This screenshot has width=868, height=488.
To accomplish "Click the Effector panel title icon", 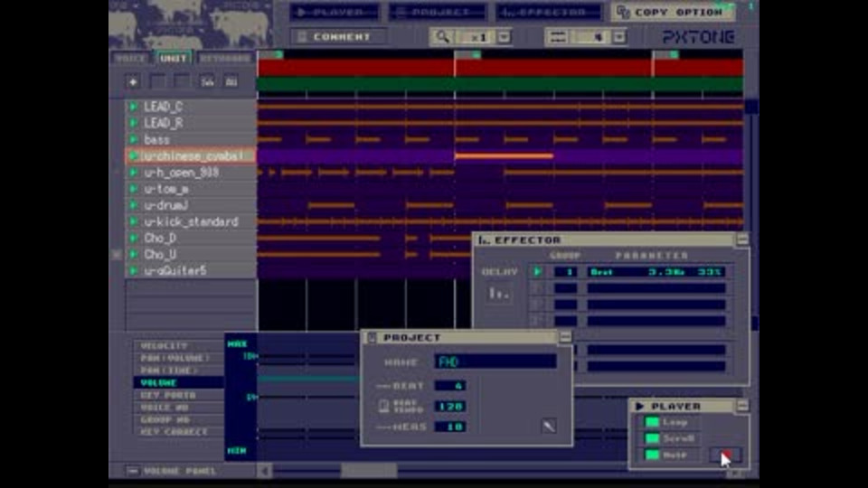I will 484,239.
